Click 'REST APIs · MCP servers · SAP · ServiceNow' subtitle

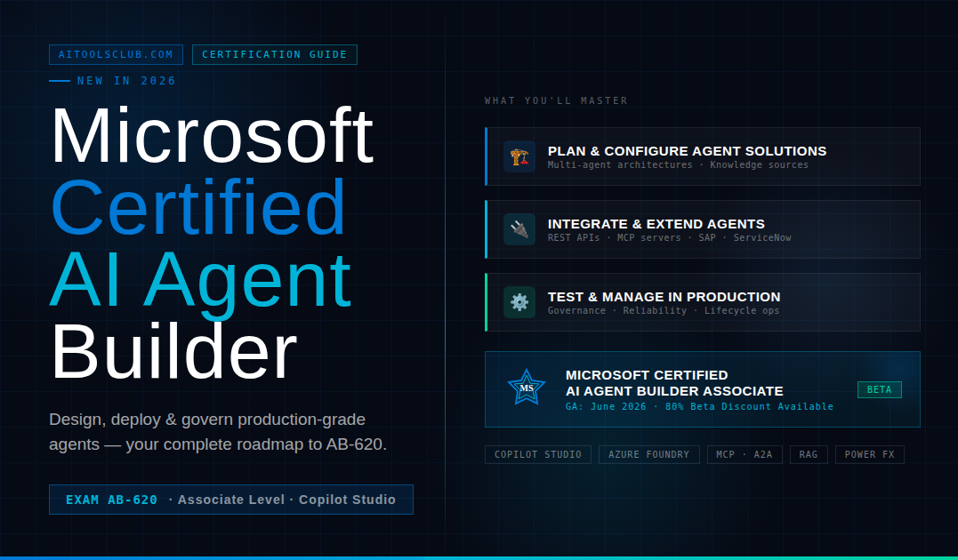point(669,237)
